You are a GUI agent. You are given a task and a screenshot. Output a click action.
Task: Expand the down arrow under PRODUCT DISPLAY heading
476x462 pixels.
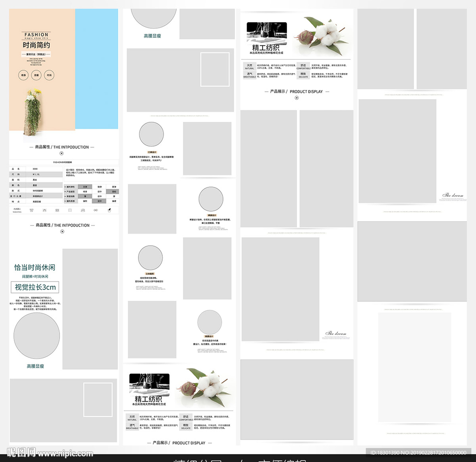coord(297,98)
